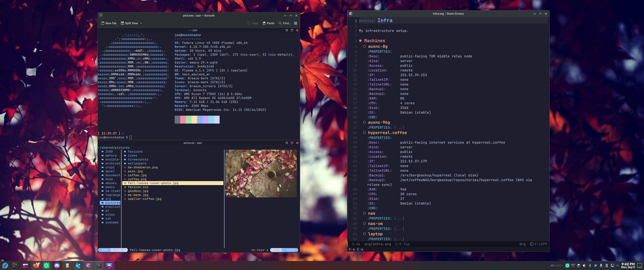Open the brightness tray icon
Screen dimensions: 644x270
(x=596, y=265)
